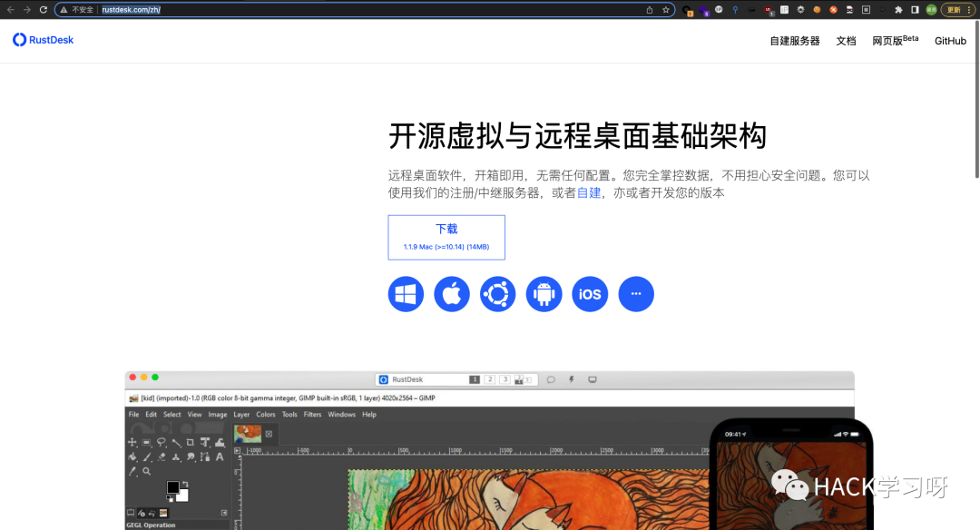Open the 文档 documentation link
Screen dimensions: 980x530
[846, 41]
